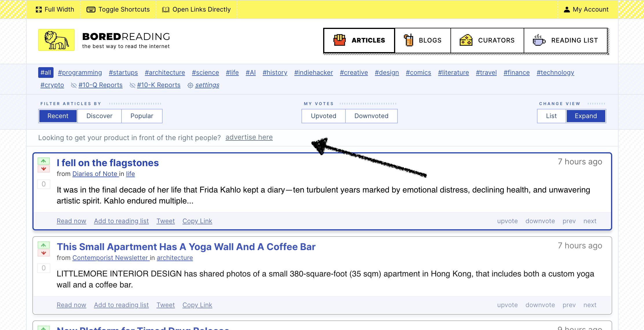Screen dimensions: 644x330
Task: Filter by #indiehacker tag
Action: tap(314, 73)
